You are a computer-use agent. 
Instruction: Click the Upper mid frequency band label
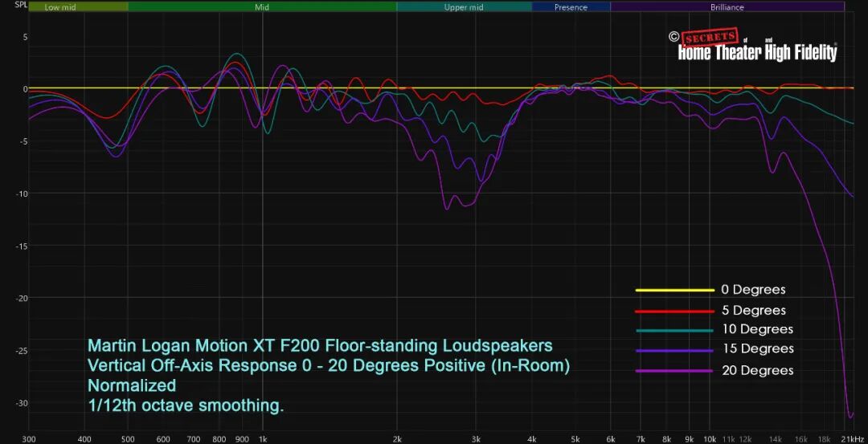pos(464,8)
